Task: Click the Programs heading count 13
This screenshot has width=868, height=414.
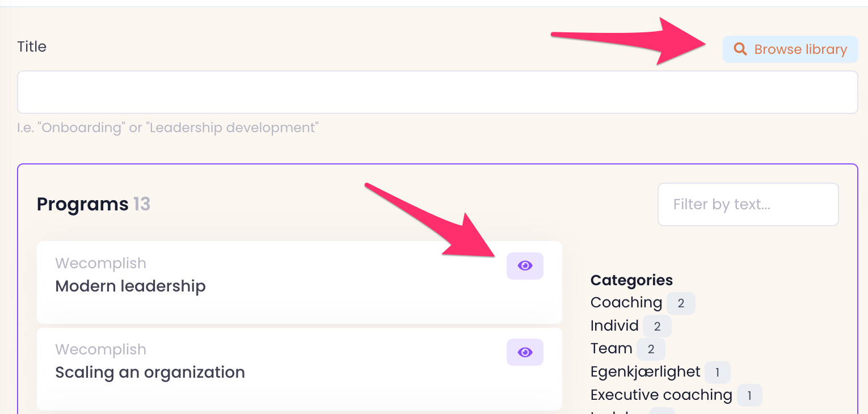Action: (142, 204)
